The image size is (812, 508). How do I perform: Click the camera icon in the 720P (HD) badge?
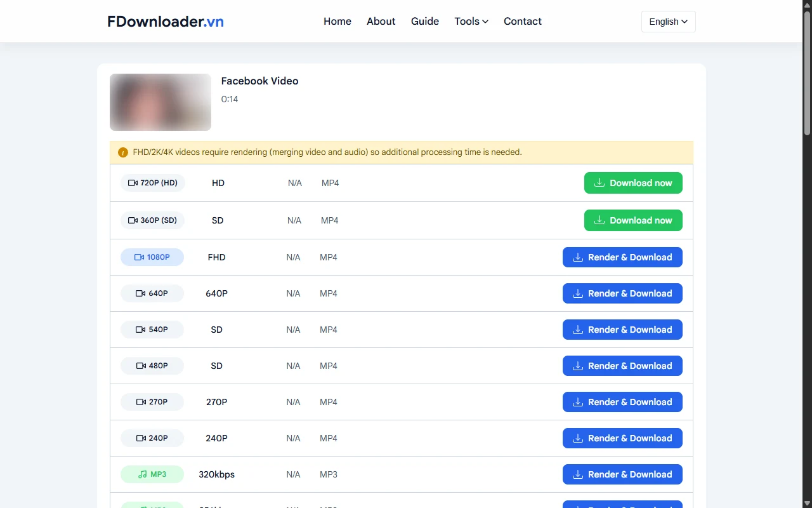click(133, 183)
